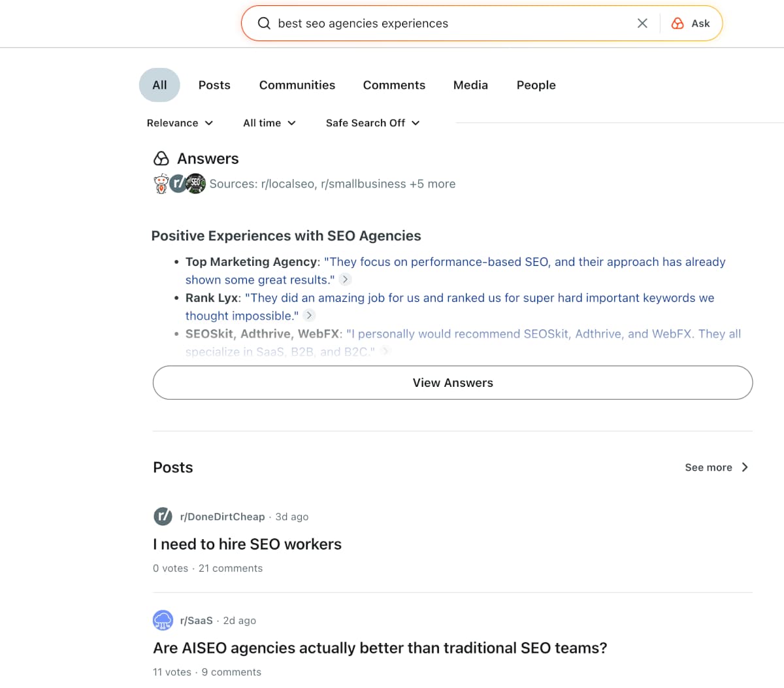The image size is (784, 688).
Task: Open the Relevance sort dropdown
Action: tap(180, 123)
